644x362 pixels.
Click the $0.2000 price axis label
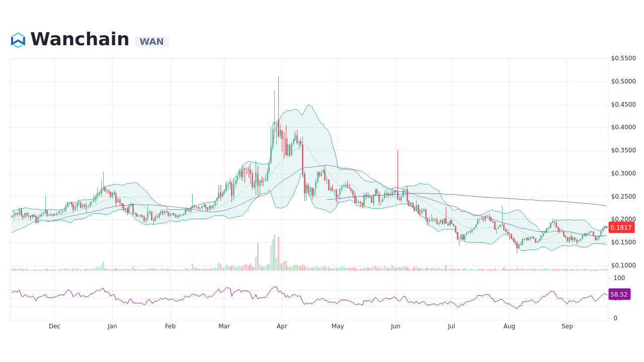[x=623, y=219]
